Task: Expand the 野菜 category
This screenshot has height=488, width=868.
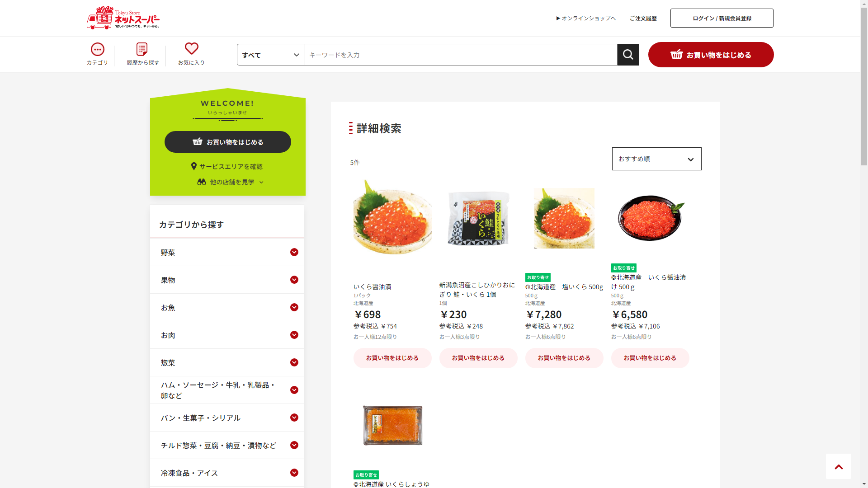Action: (227, 252)
